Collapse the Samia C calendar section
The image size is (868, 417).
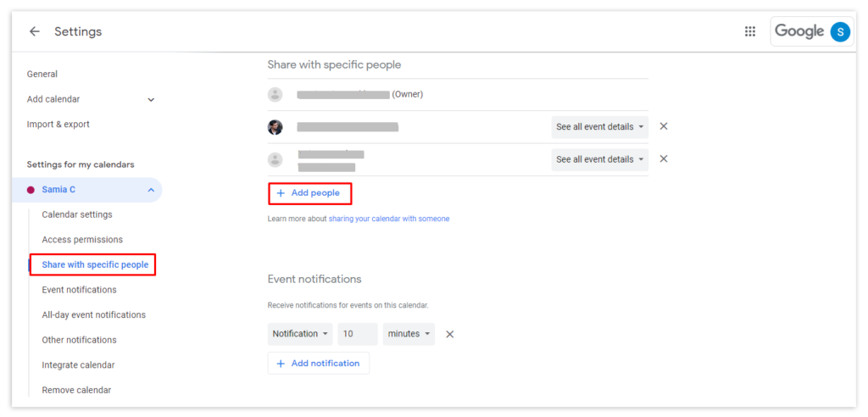pyautogui.click(x=151, y=190)
